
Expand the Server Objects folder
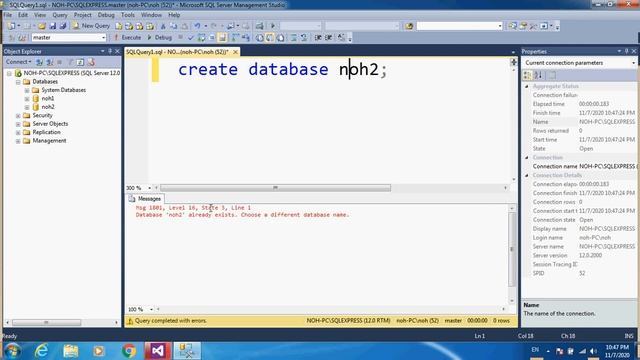18,124
